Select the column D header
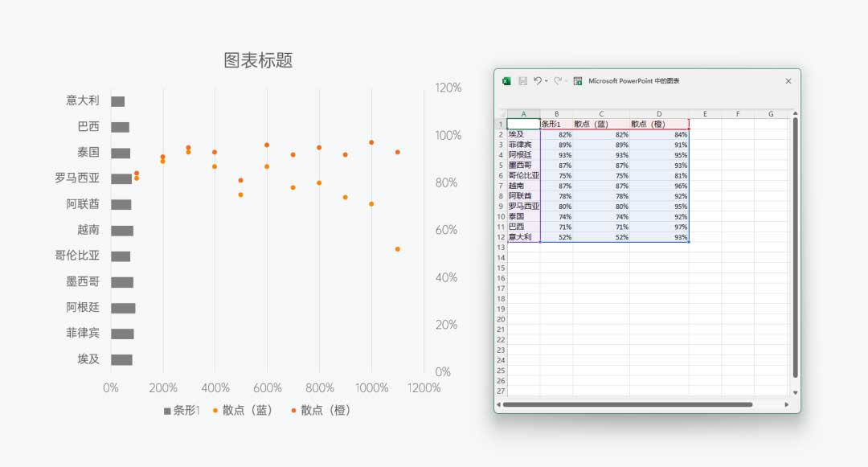Viewport: 868px width, 467px height. tap(659, 114)
